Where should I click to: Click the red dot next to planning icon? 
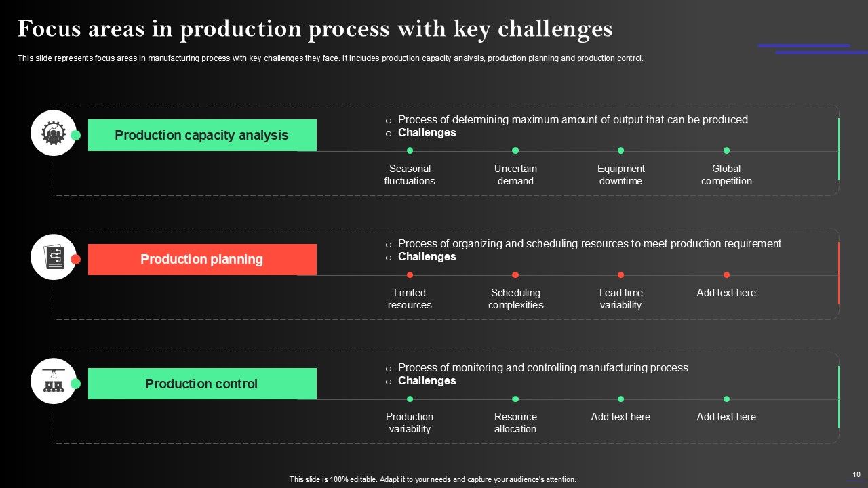click(76, 260)
